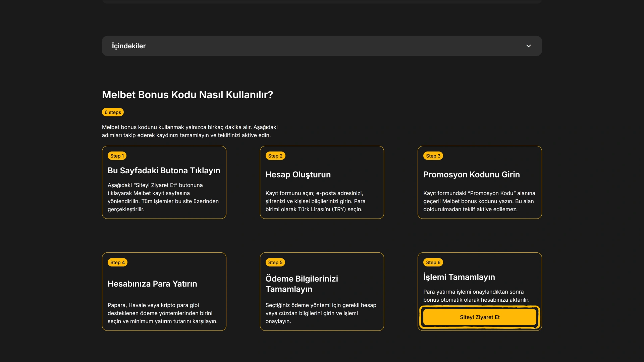Click the Hesabınıza Para Yatırın title
Screen dimensions: 644x362
152,284
